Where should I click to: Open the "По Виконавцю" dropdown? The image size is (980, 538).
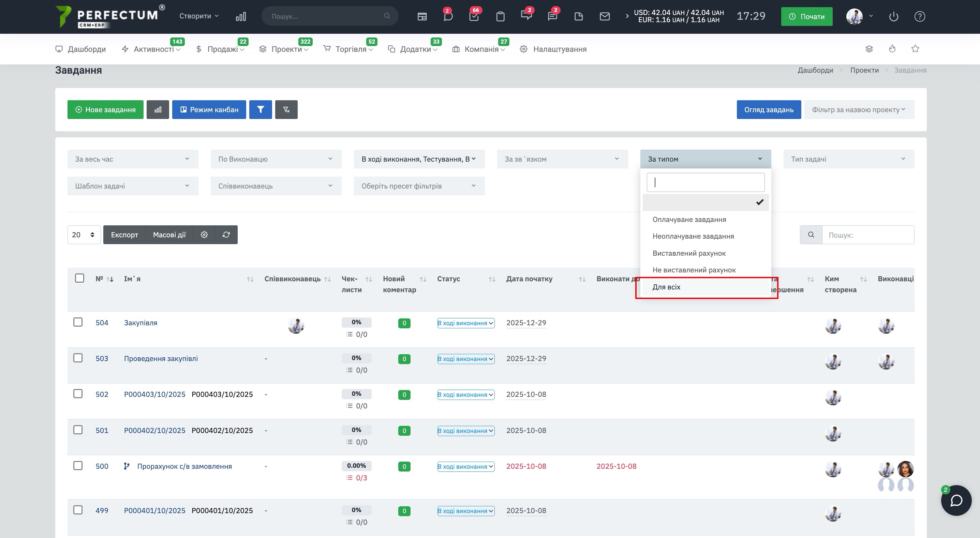[276, 159]
